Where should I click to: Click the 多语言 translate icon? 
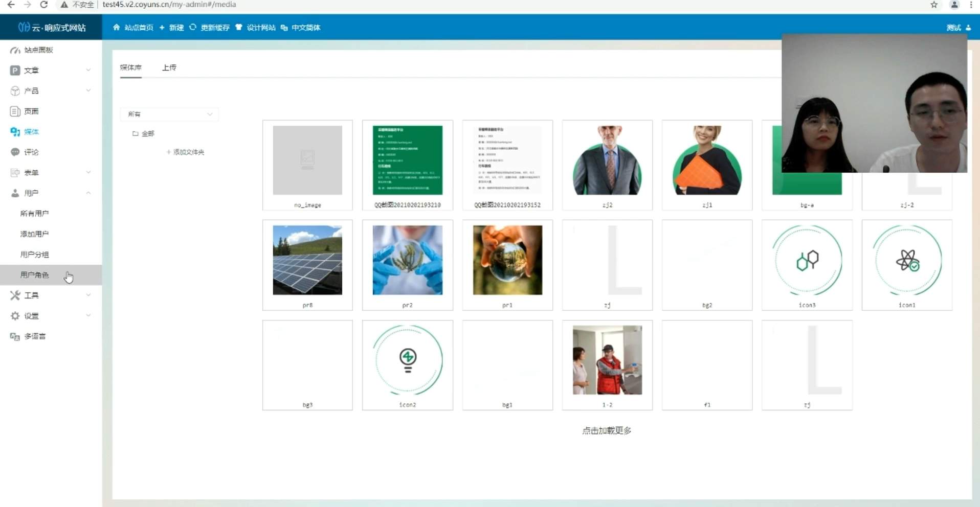15,336
